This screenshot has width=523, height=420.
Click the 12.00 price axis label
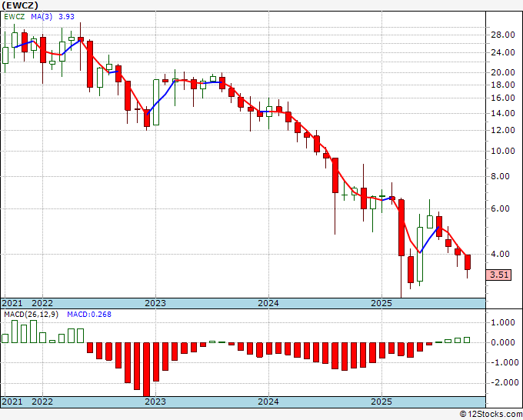[503, 130]
